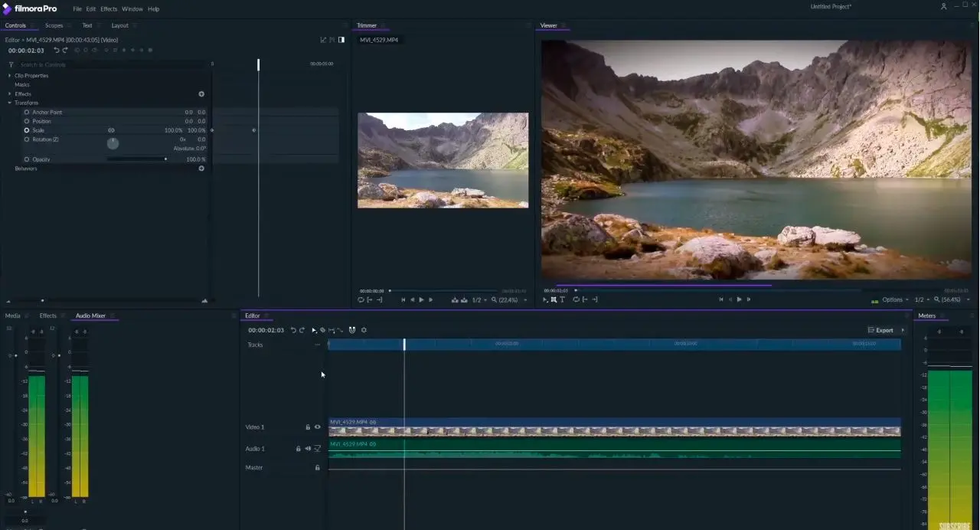Toggle keyframing for Position

[27, 122]
